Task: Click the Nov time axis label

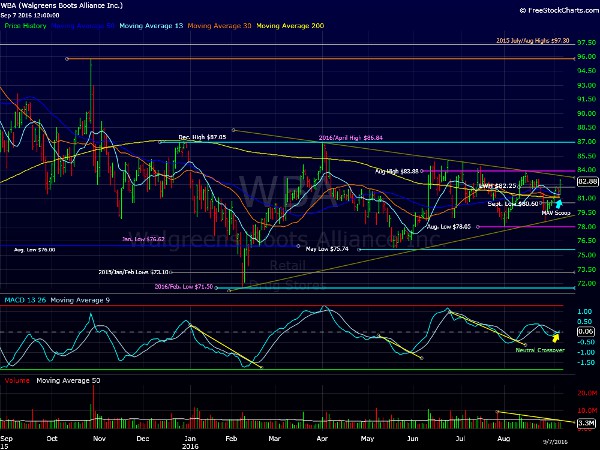Action: pos(99,439)
